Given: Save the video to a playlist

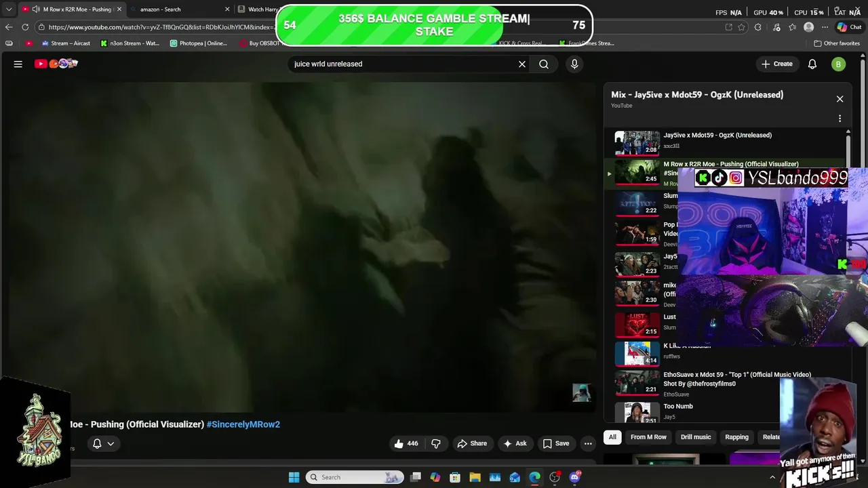Looking at the screenshot, I should pyautogui.click(x=556, y=443).
